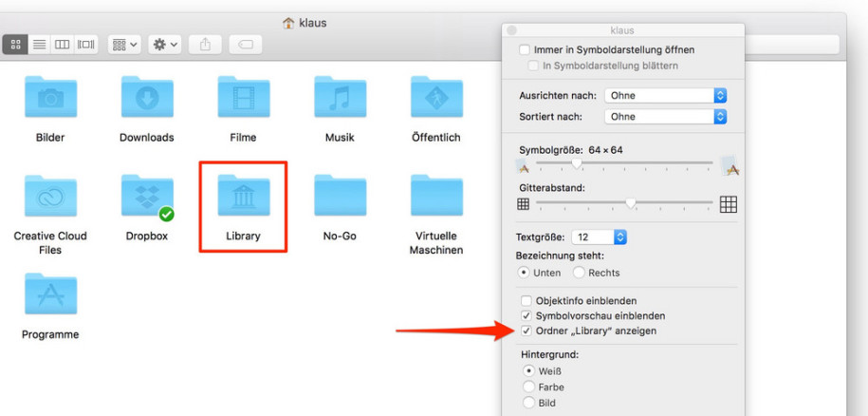Select Farbe background radio
The width and height of the screenshot is (868, 416).
528,387
